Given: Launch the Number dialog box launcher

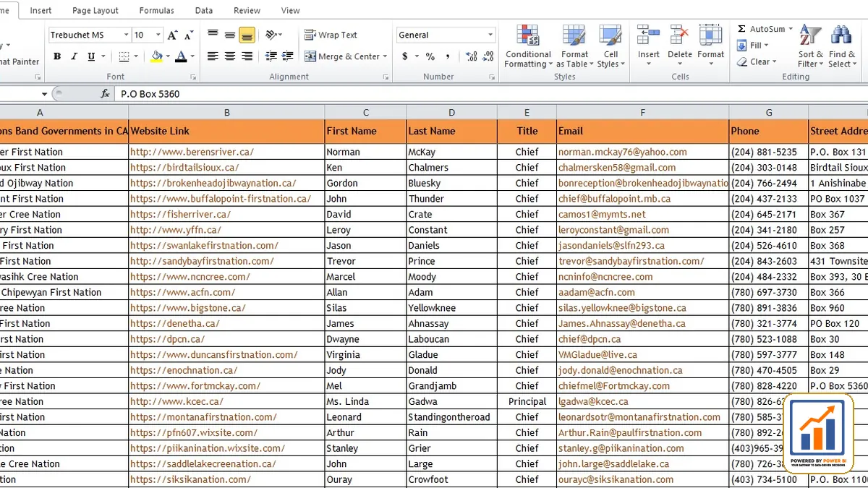Looking at the screenshot, I should [492, 77].
